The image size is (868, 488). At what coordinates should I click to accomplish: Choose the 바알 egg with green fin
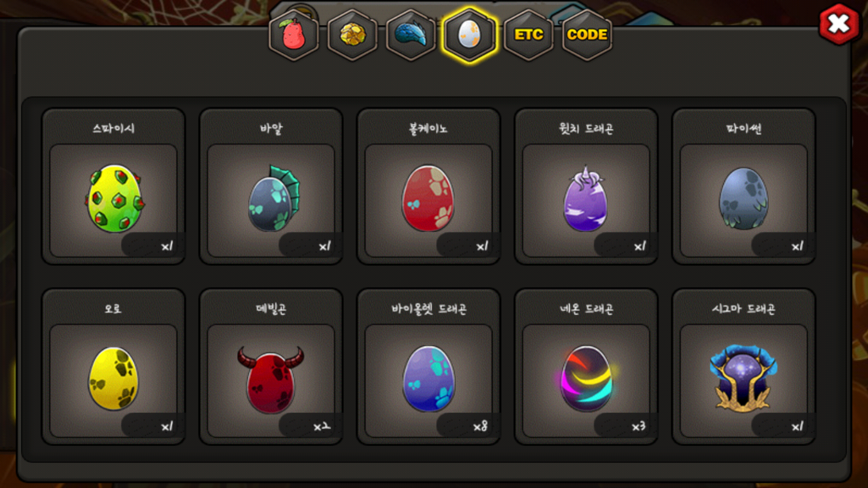pos(273,199)
